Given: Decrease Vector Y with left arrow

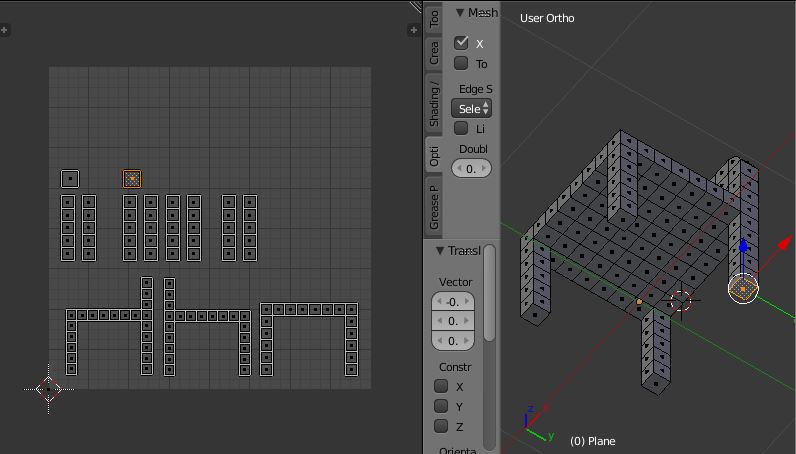Looking at the screenshot, I should pos(439,321).
